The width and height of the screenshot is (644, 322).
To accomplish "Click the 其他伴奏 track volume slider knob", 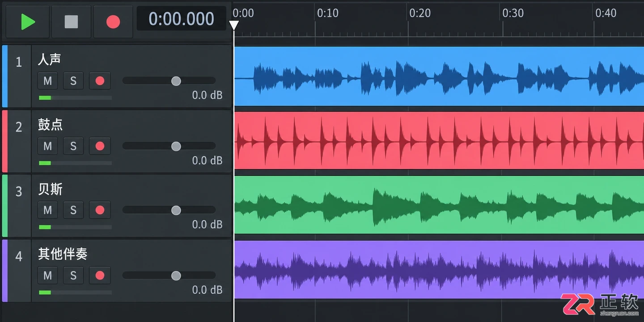I will click(x=176, y=275).
